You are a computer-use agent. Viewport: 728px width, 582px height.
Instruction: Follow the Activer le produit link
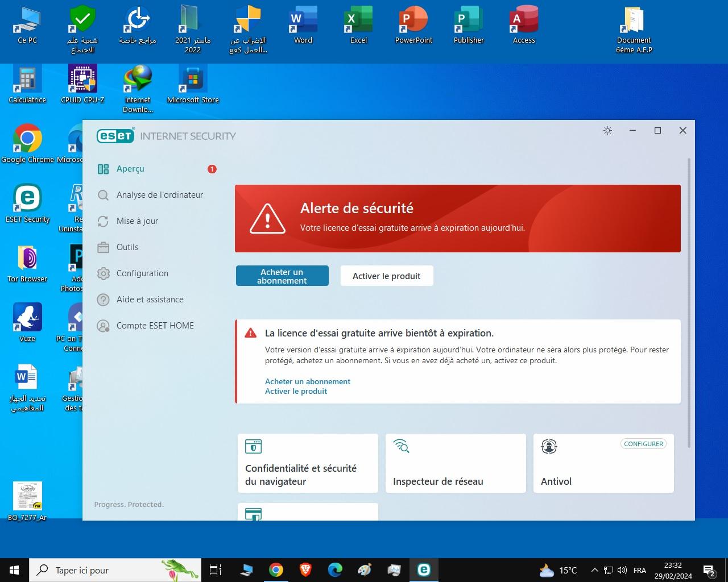(296, 391)
